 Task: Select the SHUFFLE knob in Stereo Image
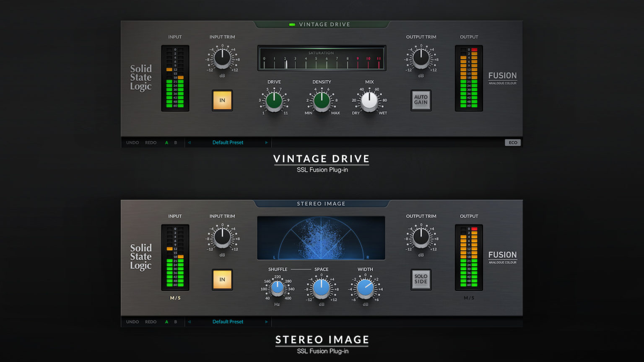coord(277,289)
